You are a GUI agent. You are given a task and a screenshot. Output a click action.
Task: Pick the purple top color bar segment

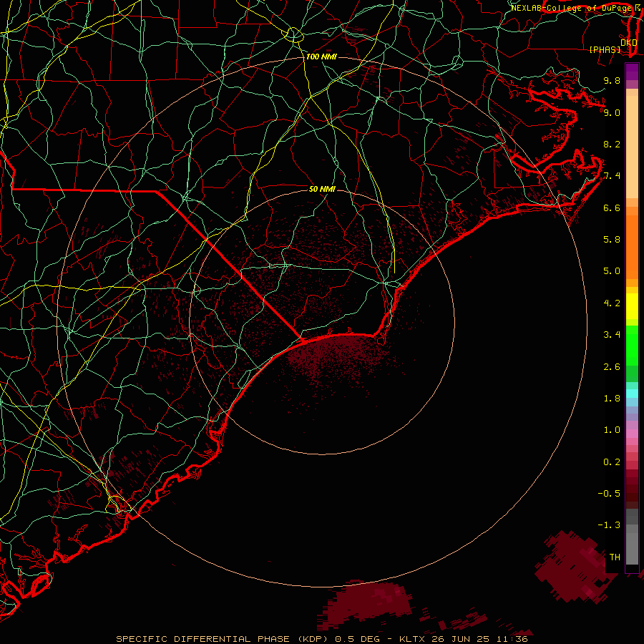click(632, 72)
